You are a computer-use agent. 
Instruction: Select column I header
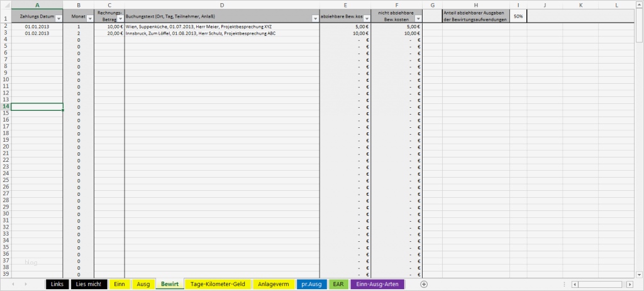click(x=518, y=5)
